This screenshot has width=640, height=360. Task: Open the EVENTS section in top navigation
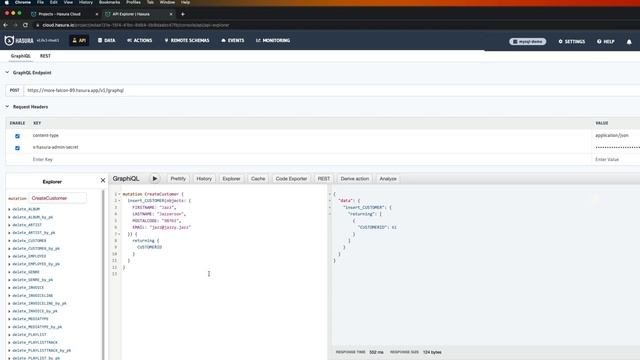tap(233, 40)
